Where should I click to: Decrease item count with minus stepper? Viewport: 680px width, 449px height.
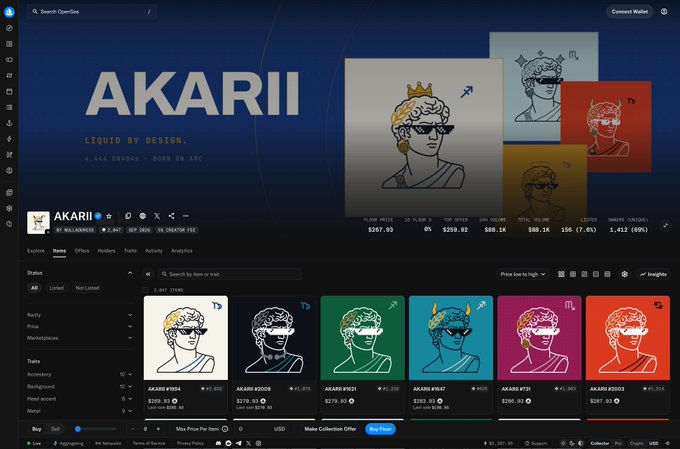(x=133, y=429)
